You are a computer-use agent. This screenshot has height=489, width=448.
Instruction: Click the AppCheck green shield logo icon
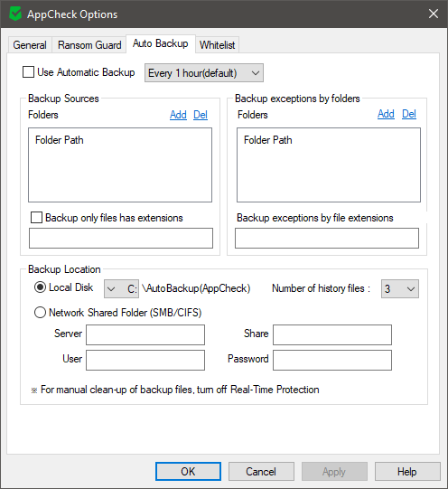[x=15, y=14]
